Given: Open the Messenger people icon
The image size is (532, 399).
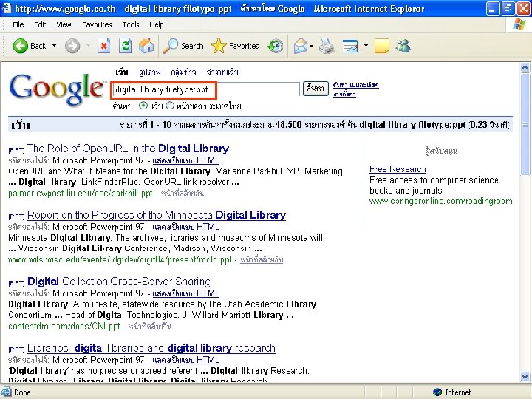Looking at the screenshot, I should pos(403,46).
